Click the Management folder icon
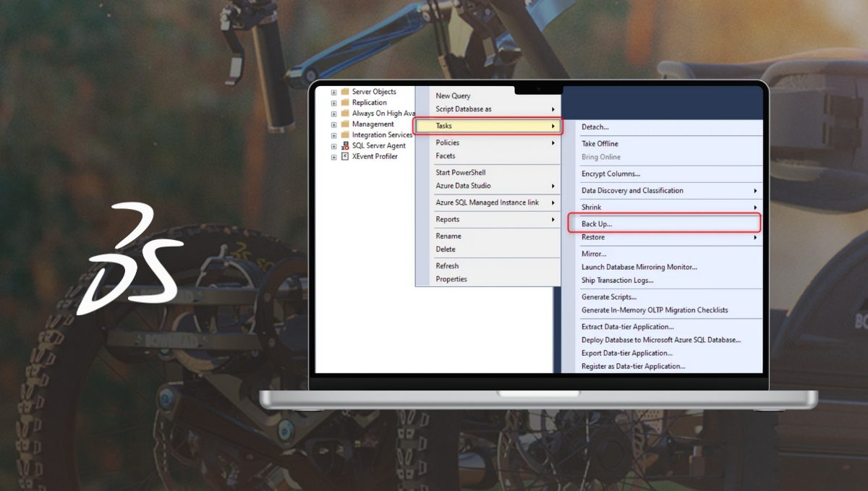The height and width of the screenshot is (491, 868). pyautogui.click(x=345, y=124)
